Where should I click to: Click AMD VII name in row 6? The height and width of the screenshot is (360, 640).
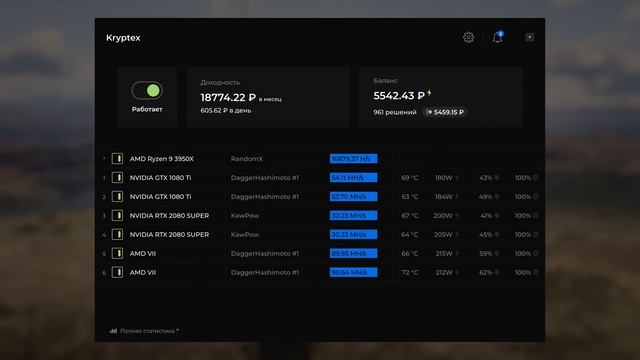click(x=143, y=272)
